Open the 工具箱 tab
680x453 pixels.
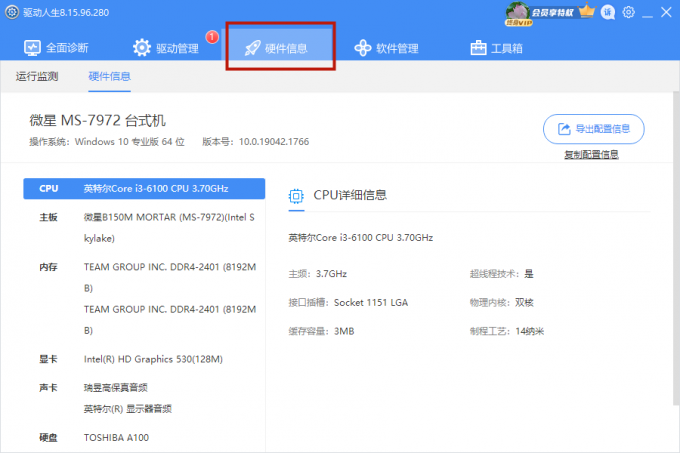click(x=497, y=48)
